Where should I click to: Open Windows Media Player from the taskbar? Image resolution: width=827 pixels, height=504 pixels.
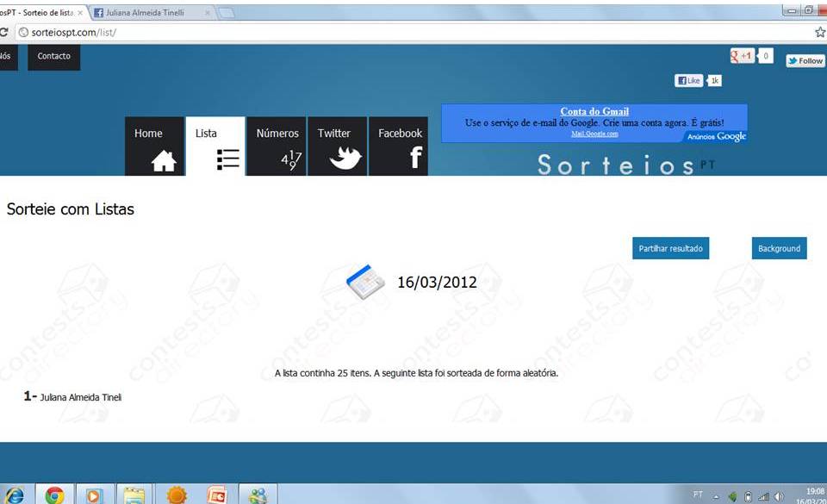94,495
